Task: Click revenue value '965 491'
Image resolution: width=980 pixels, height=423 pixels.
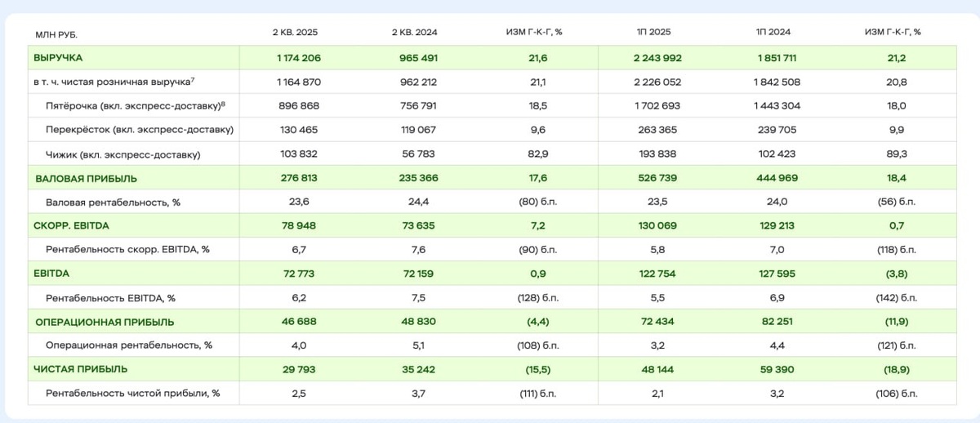Action: [x=418, y=58]
